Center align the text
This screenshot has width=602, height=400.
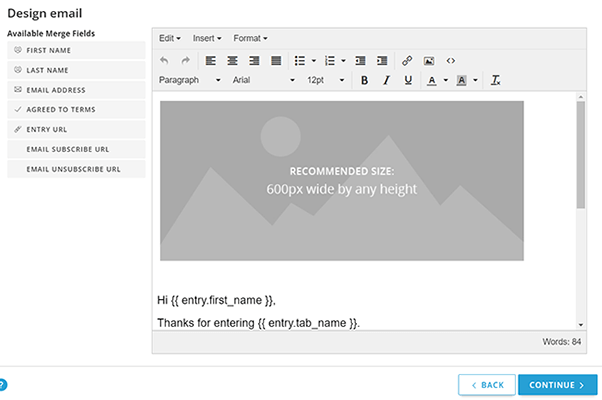[232, 61]
